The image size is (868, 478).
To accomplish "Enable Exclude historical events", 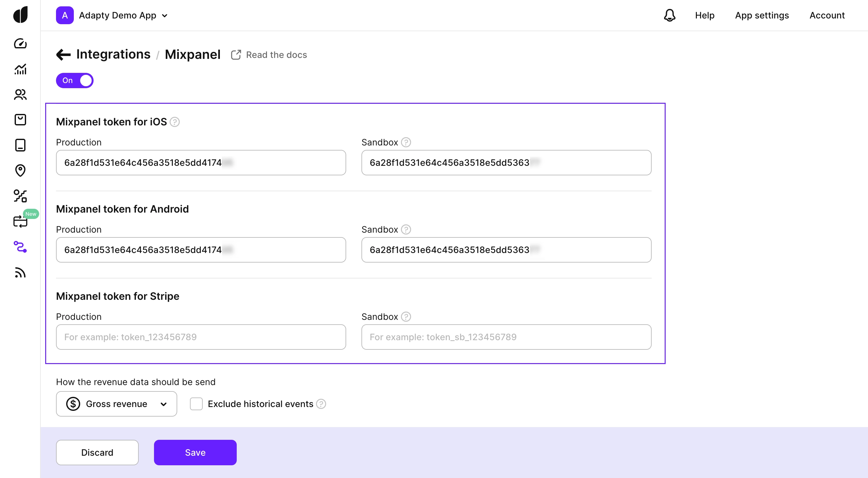I will tap(196, 404).
